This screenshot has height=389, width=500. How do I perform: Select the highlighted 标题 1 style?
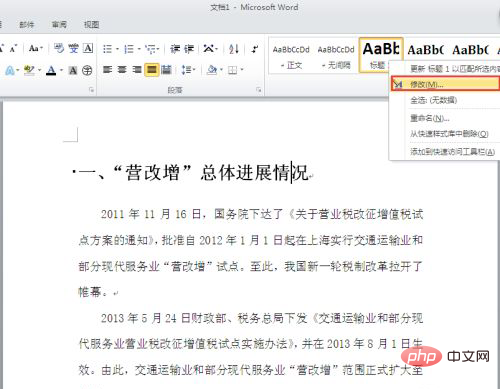381,55
